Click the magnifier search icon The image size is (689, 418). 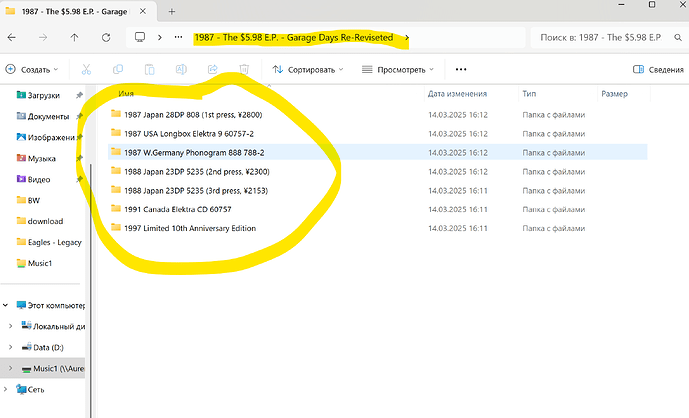(x=678, y=38)
